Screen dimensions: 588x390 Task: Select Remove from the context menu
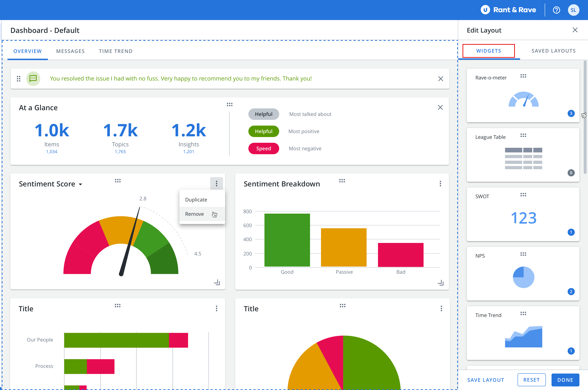[194, 214]
